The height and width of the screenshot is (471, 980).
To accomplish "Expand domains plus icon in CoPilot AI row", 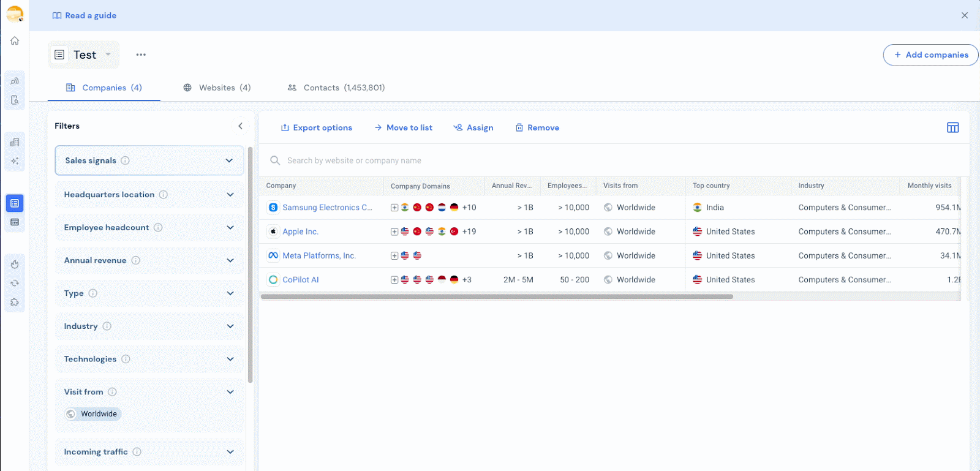I will pyautogui.click(x=394, y=280).
